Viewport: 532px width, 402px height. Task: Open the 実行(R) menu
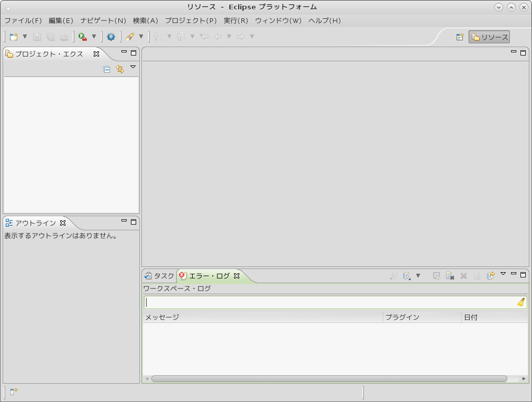(236, 21)
